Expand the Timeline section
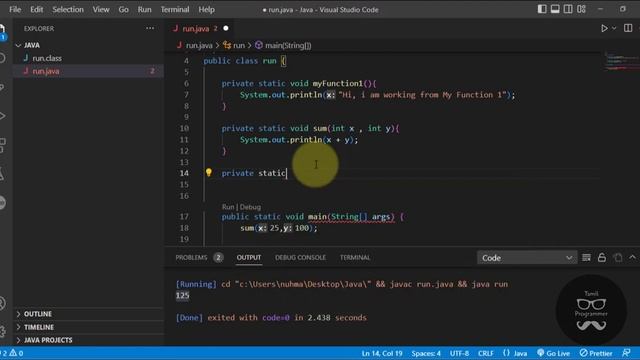640x360 pixels. coord(39,327)
